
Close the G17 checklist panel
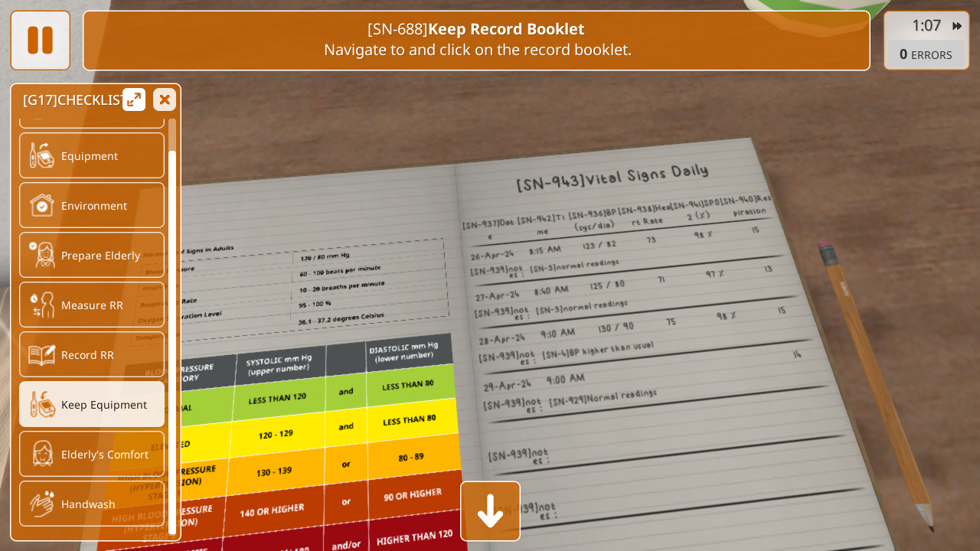(165, 99)
